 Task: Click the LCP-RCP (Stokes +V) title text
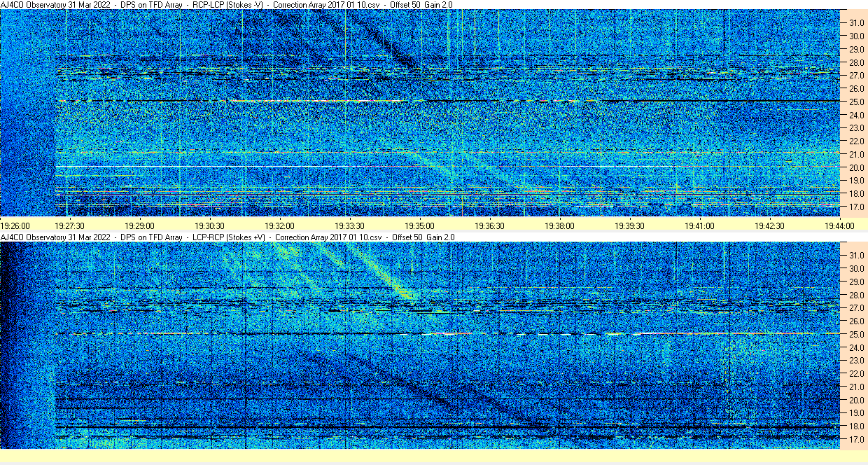[x=230, y=237]
